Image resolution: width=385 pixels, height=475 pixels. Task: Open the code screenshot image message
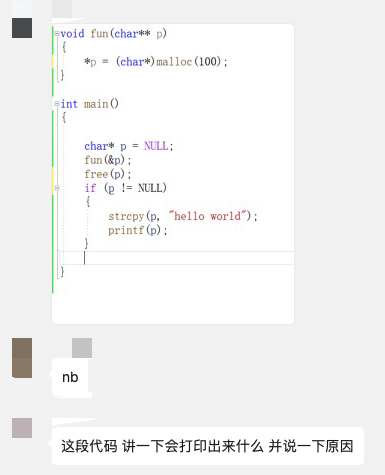click(173, 174)
